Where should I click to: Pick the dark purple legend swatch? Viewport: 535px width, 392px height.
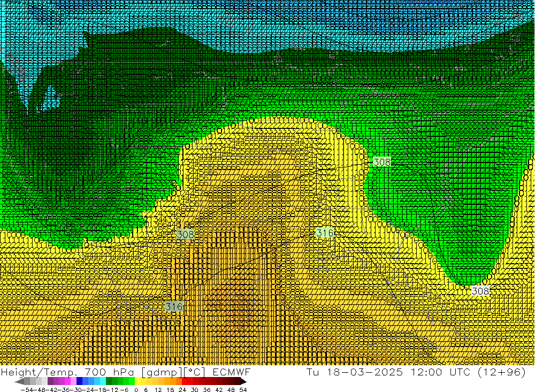(x=50, y=382)
